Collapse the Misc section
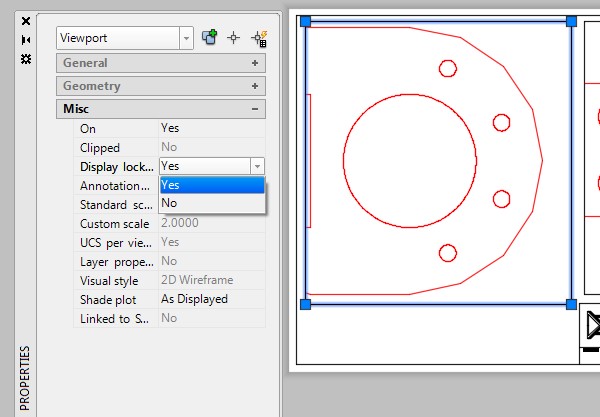 coord(255,109)
